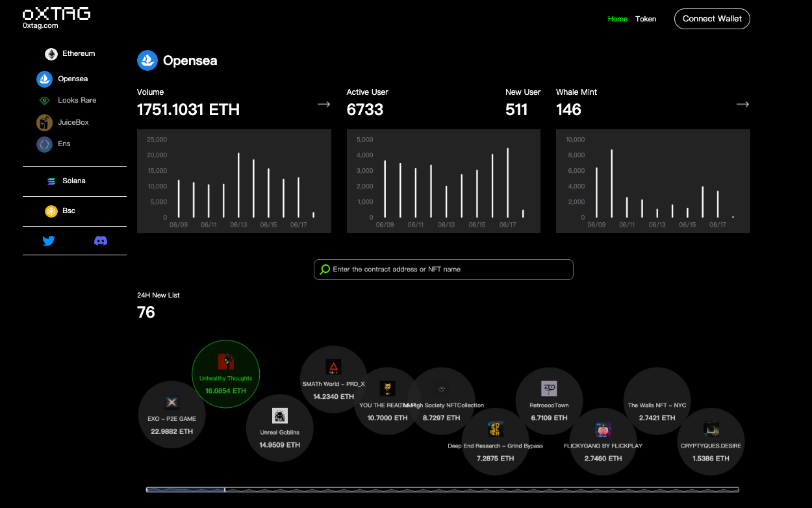Viewport: 812px width, 508px height.
Task: Click the Deep End Research image
Action: pyautogui.click(x=495, y=429)
